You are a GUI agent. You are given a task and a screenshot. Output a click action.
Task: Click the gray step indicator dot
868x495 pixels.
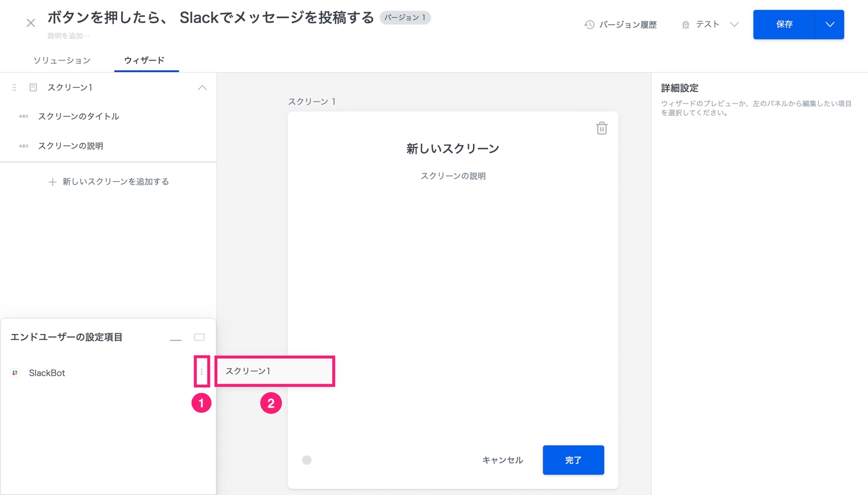[306, 460]
